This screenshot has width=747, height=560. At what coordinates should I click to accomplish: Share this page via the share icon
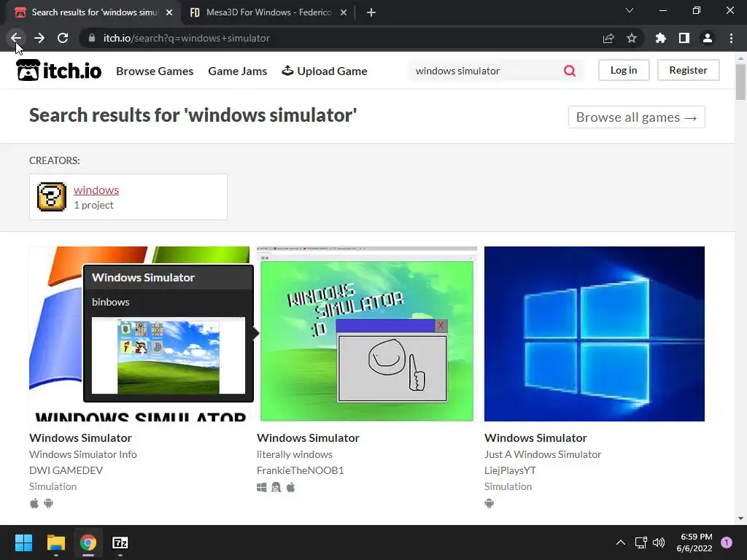608,38
